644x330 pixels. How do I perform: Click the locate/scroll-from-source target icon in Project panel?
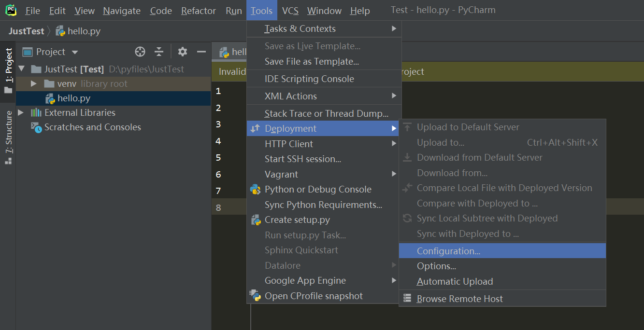tap(140, 52)
